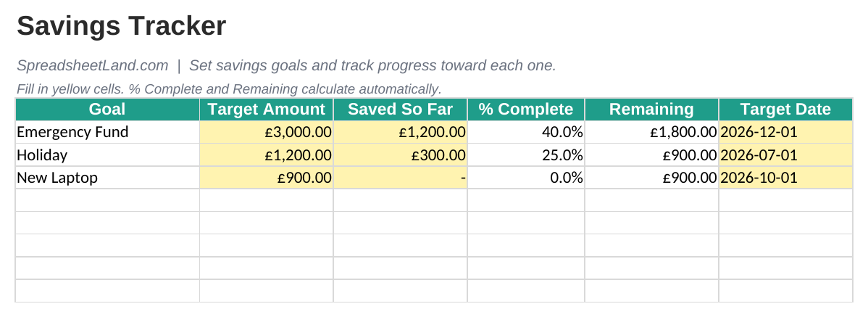
Task: Select the Target Amount column header
Action: coord(266,110)
